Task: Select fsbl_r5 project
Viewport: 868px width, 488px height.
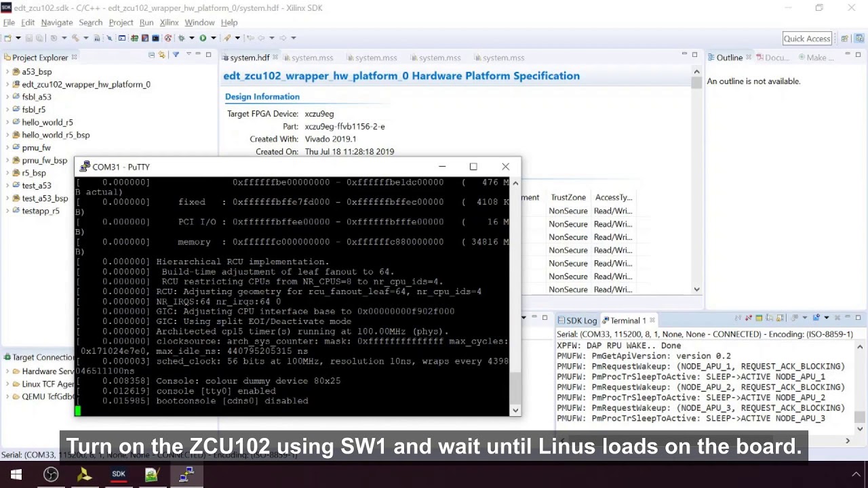Action: pyautogui.click(x=33, y=110)
